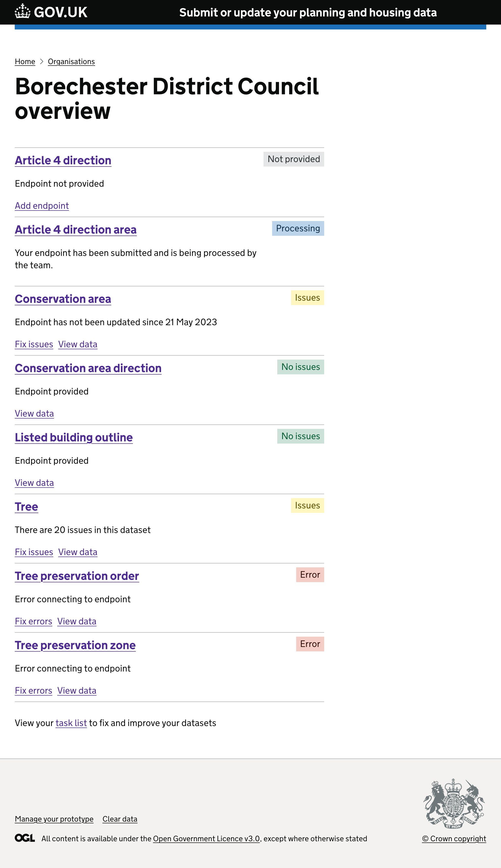Image resolution: width=501 pixels, height=868 pixels.
Task: Click Fix issues under Conservation area
Action: [x=34, y=344]
